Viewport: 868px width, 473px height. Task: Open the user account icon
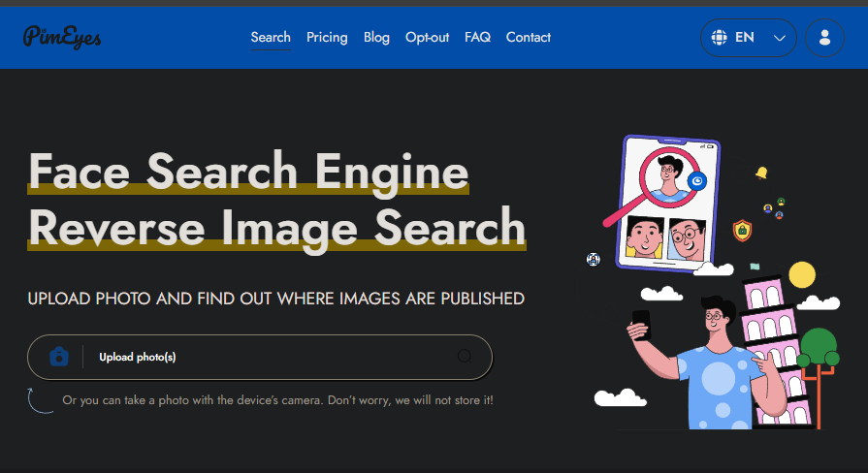(x=824, y=38)
